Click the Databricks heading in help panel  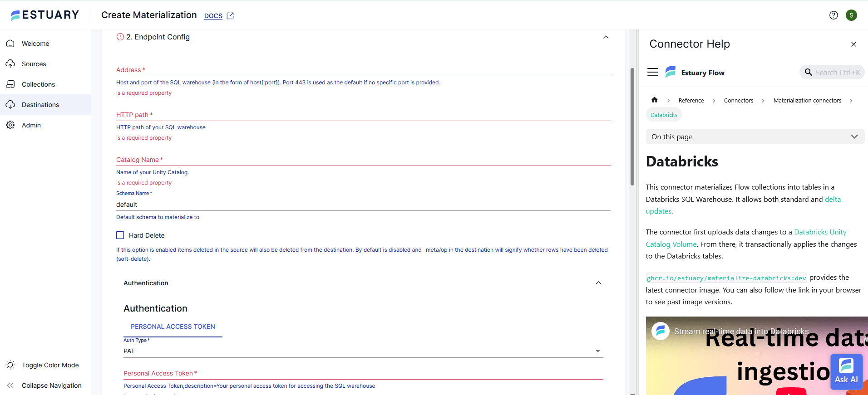pyautogui.click(x=682, y=161)
